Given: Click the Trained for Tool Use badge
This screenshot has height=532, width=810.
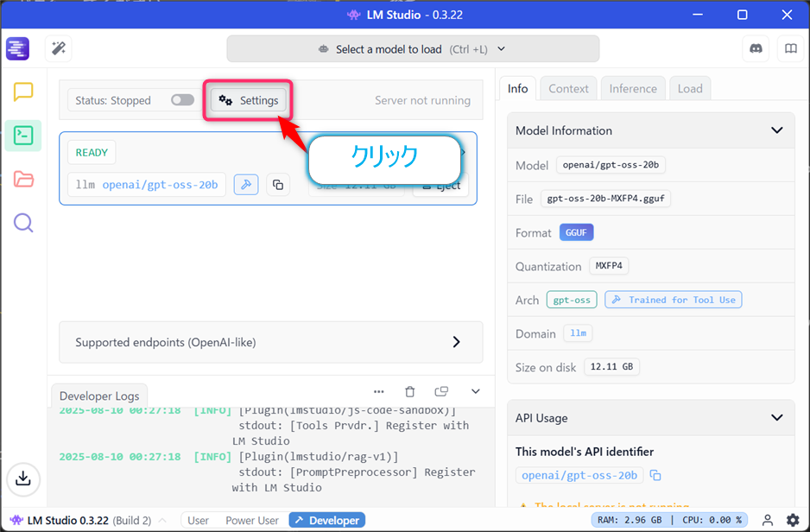Looking at the screenshot, I should [673, 300].
